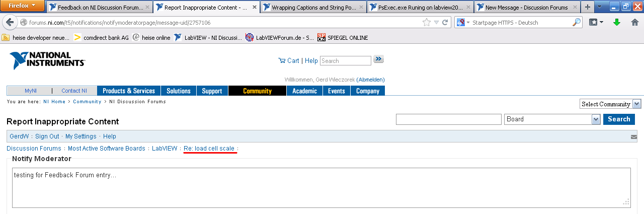This screenshot has width=644, height=214.
Task: Open the My Settings link
Action: [x=81, y=136]
